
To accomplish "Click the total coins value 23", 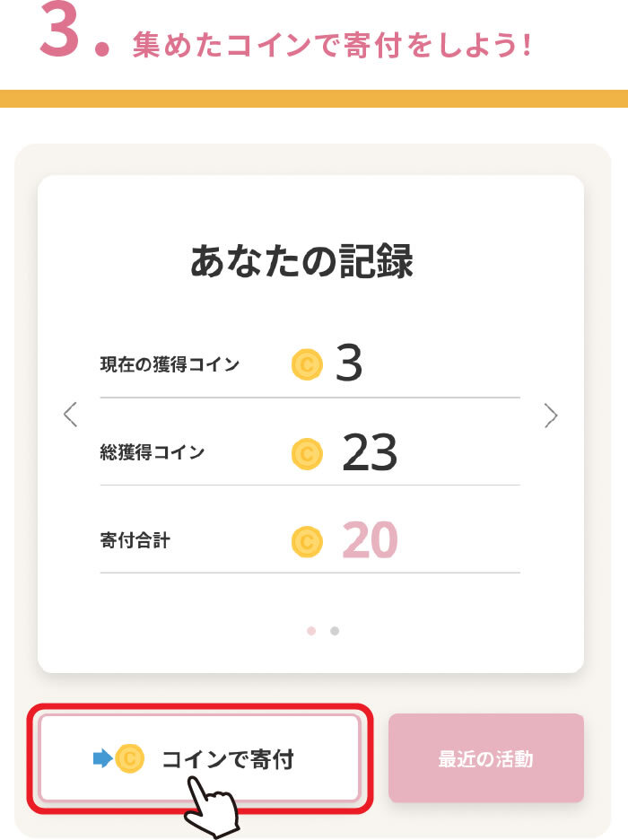I will pos(370,452).
